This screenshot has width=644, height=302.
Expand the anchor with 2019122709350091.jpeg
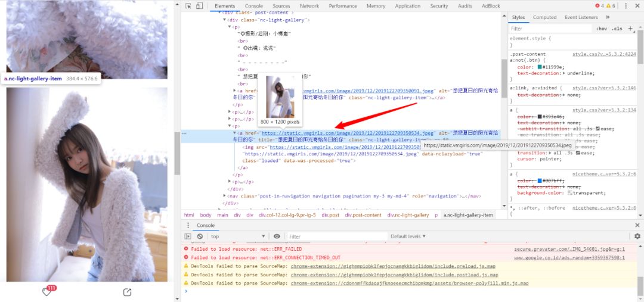pyautogui.click(x=235, y=91)
